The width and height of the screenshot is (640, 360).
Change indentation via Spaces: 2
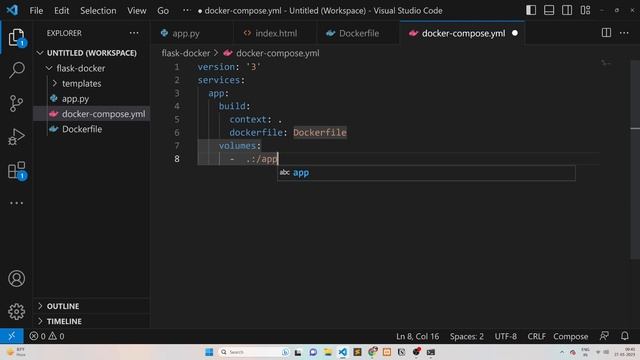[467, 336]
